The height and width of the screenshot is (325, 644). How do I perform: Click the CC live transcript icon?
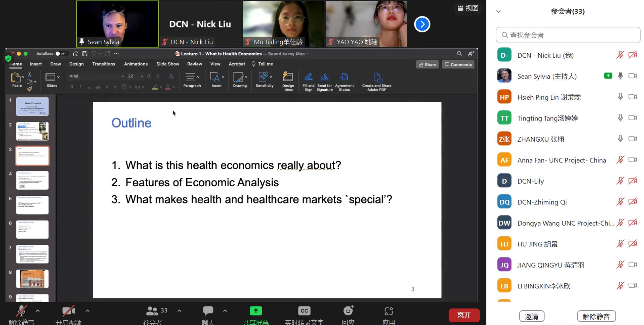tap(304, 311)
